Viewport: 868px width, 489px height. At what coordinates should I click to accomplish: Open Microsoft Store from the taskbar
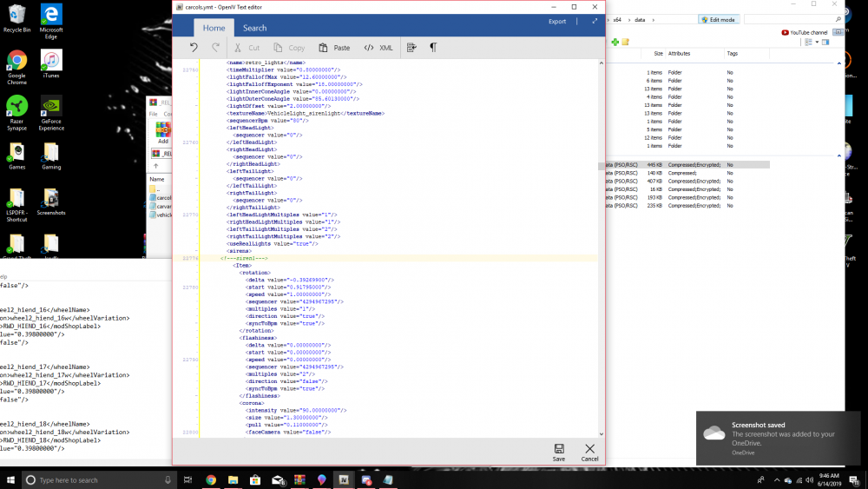pos(255,479)
